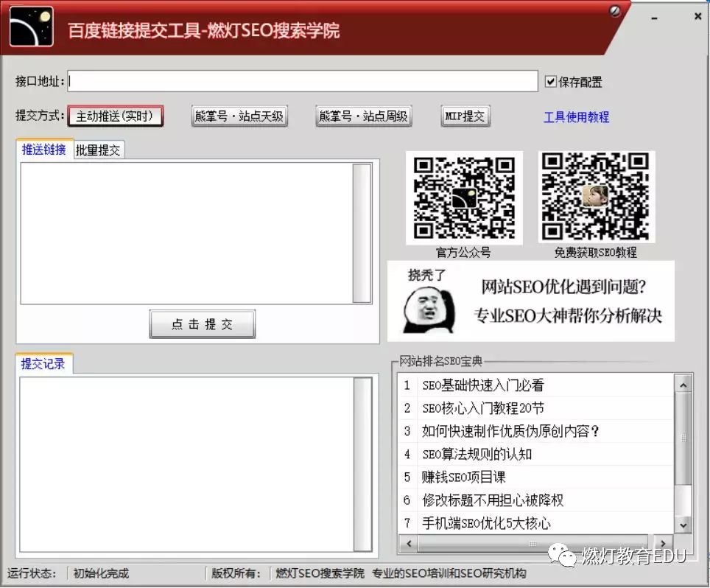
Task: Click the 免费获取SEO教程 QR code
Action: [x=597, y=196]
